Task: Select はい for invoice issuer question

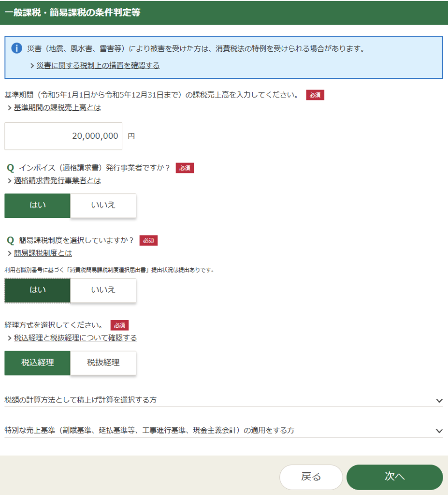Action: 38,205
